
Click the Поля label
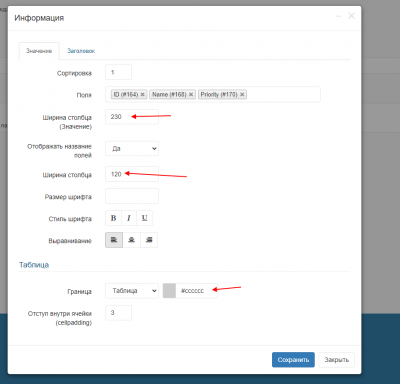(84, 95)
